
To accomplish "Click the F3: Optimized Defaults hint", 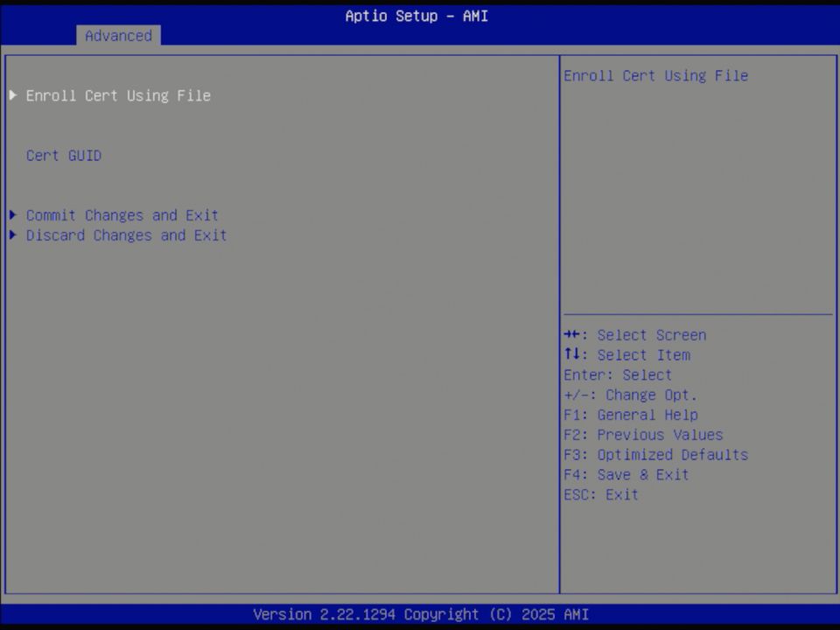I will [x=655, y=454].
